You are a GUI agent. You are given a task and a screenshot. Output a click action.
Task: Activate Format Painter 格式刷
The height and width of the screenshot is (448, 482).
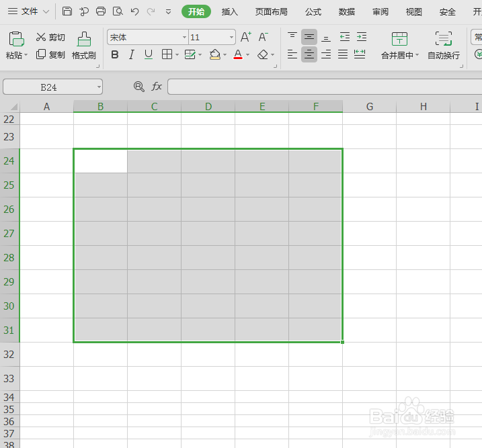[83, 46]
